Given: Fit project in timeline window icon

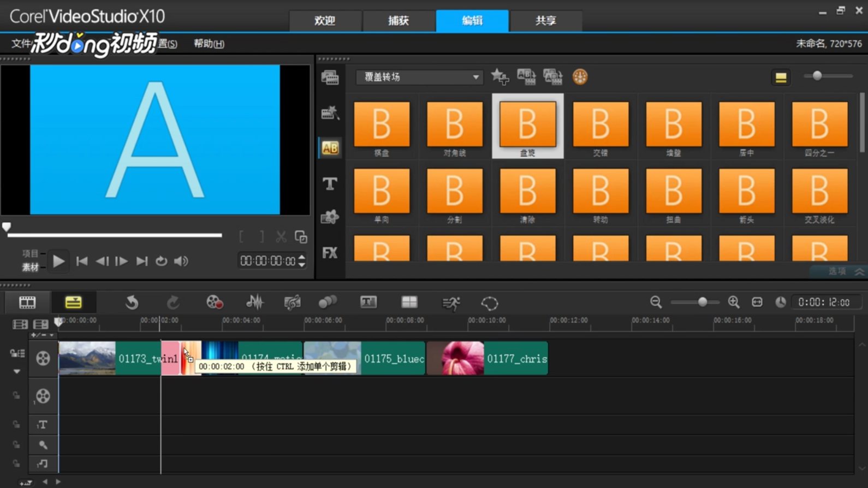Looking at the screenshot, I should pyautogui.click(x=757, y=302).
